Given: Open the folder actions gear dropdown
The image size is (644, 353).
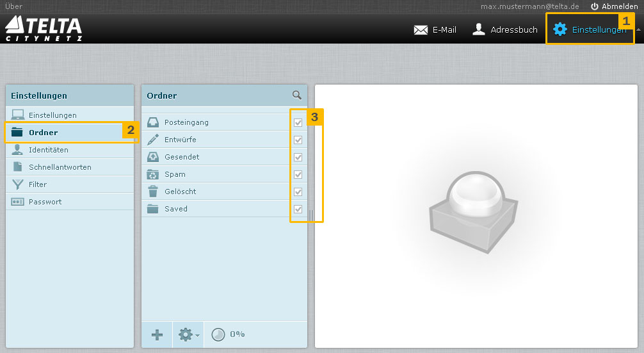Looking at the screenshot, I should point(188,334).
